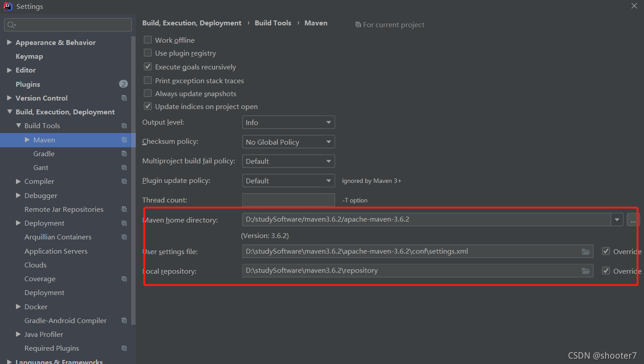Screen dimensions: 644x364
Task: Open the Output level dropdown
Action: pos(288,122)
